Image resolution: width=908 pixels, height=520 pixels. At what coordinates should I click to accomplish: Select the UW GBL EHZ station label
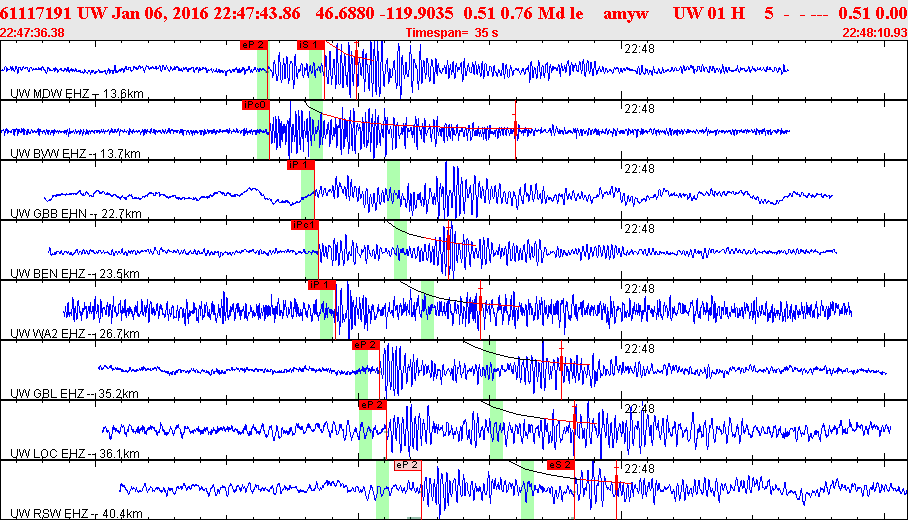tap(48, 393)
